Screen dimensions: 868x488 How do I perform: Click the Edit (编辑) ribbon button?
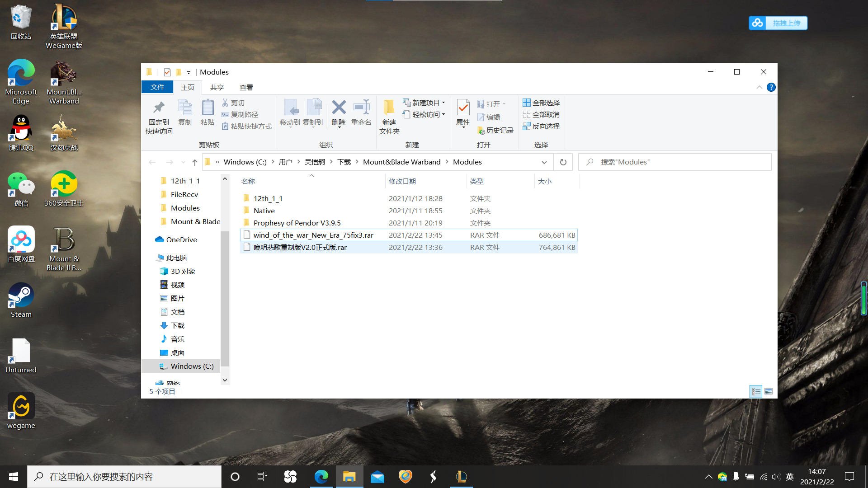pos(489,117)
